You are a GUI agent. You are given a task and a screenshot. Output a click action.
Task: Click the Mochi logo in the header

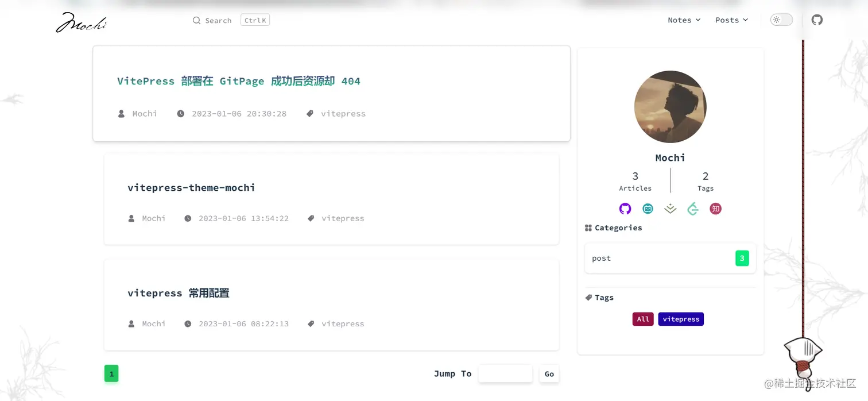(81, 22)
